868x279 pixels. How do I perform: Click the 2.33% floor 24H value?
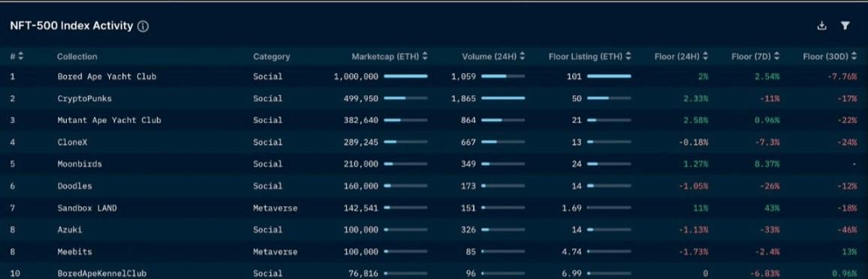pos(697,99)
